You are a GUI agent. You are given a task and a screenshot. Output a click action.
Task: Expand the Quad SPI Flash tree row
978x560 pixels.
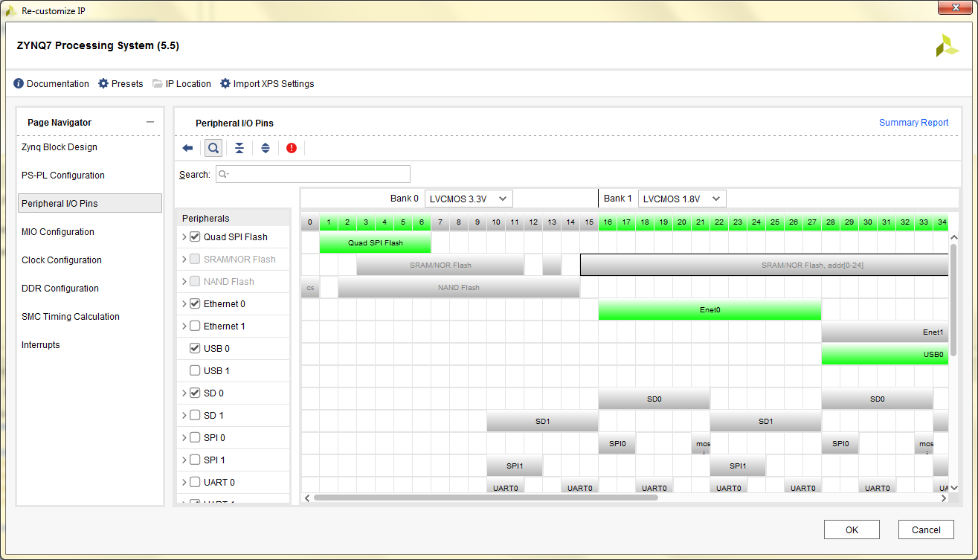coord(184,237)
